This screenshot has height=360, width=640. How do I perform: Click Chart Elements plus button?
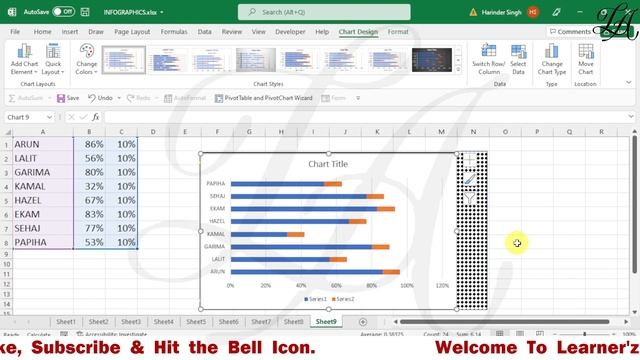(x=470, y=159)
